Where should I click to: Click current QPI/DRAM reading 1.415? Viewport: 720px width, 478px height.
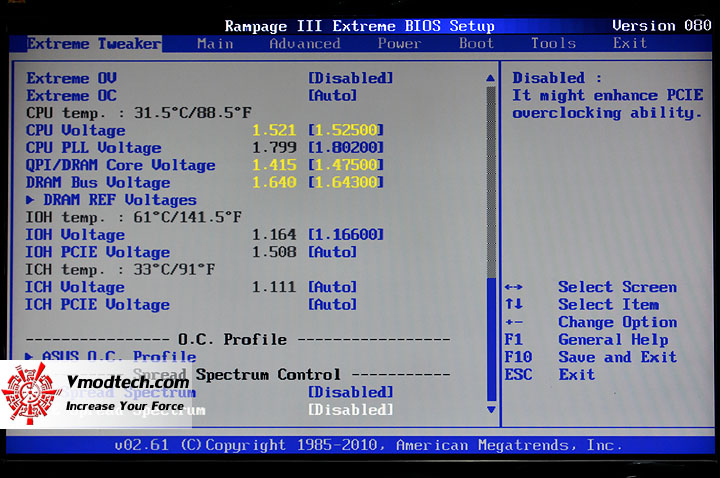click(274, 165)
